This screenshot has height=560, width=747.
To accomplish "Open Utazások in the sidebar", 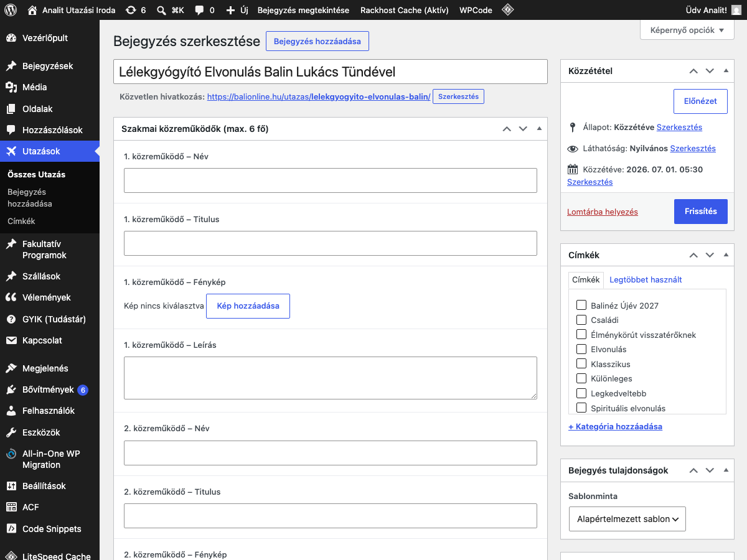I will tap(50, 151).
